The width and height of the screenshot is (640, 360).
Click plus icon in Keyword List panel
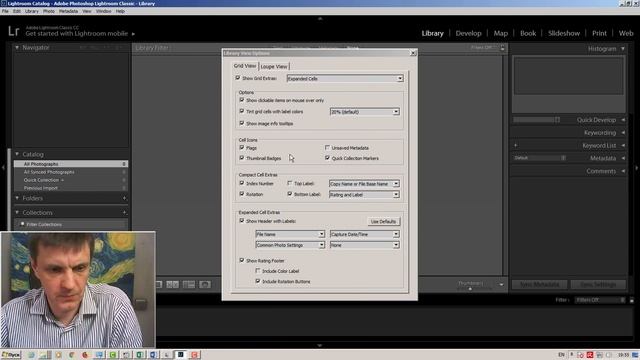pyautogui.click(x=516, y=145)
